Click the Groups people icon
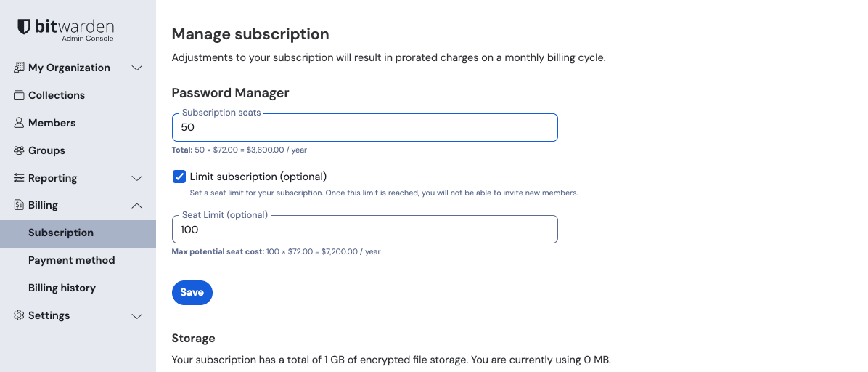 (x=19, y=150)
